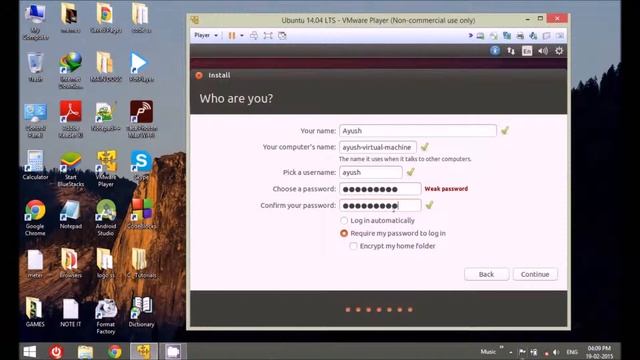Open the Ubuntu system gear menu
The height and width of the screenshot is (360, 640).
(x=559, y=51)
